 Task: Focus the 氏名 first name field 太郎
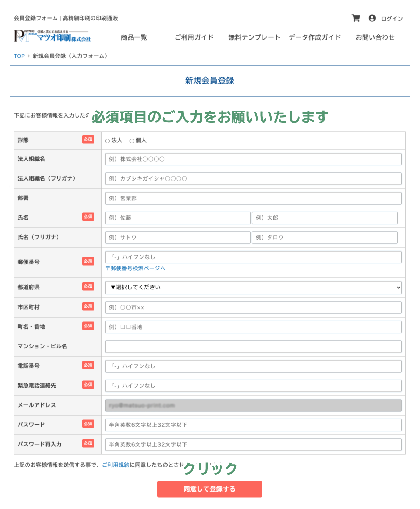pyautogui.click(x=325, y=218)
